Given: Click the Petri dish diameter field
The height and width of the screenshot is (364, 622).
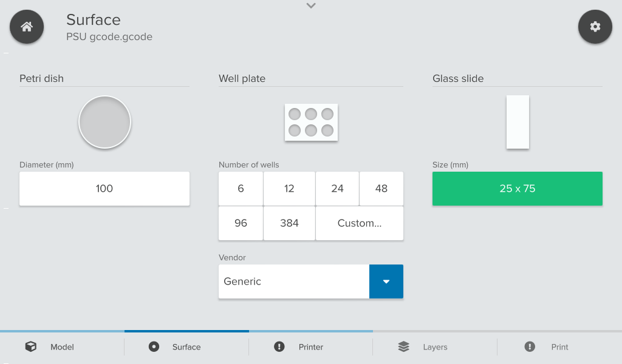Looking at the screenshot, I should pos(104,189).
